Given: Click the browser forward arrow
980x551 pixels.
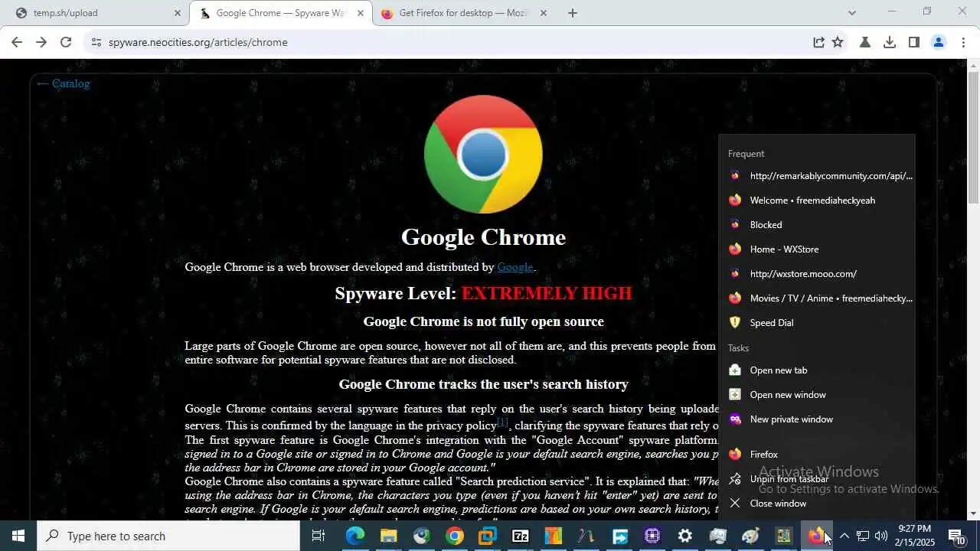Looking at the screenshot, I should point(41,42).
